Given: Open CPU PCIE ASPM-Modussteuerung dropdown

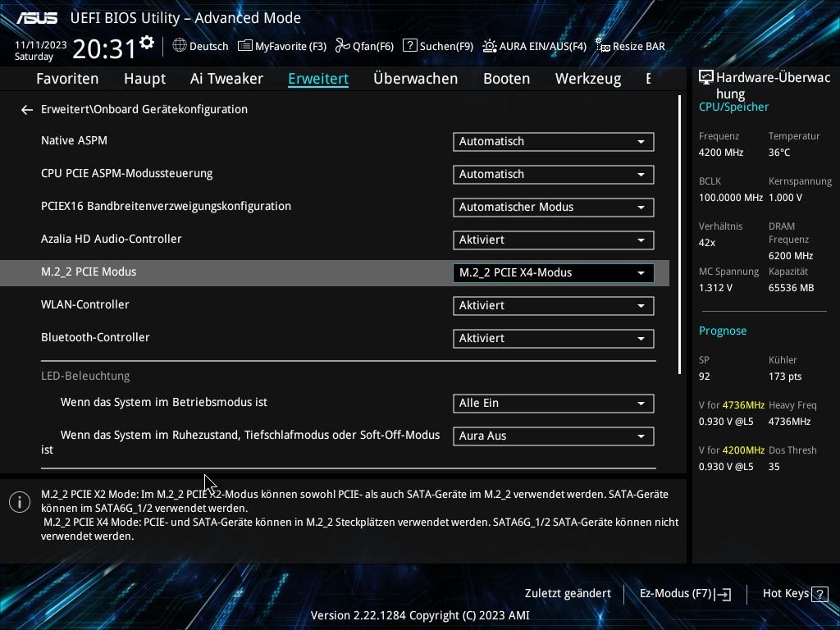Looking at the screenshot, I should tap(554, 175).
